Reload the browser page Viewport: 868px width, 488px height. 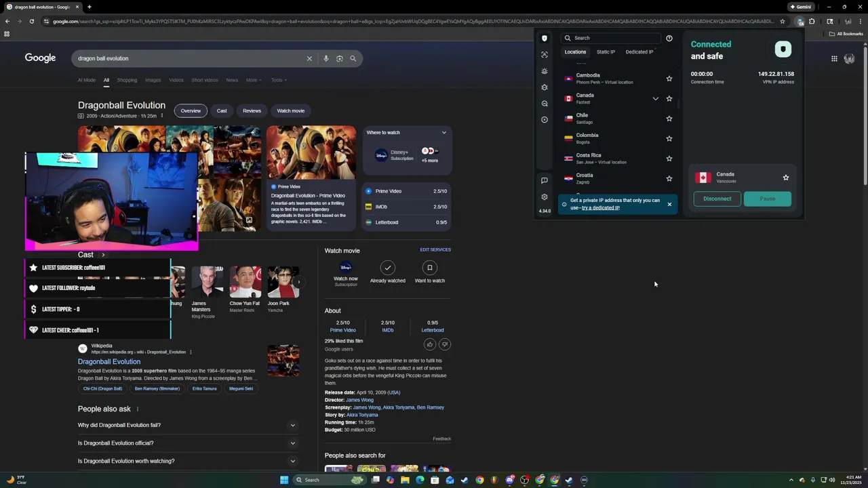31,21
